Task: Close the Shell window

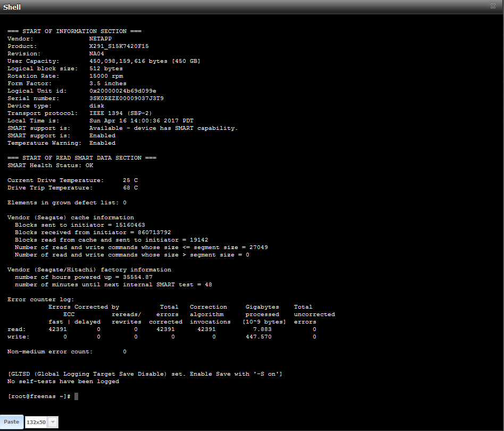Action: click(493, 6)
